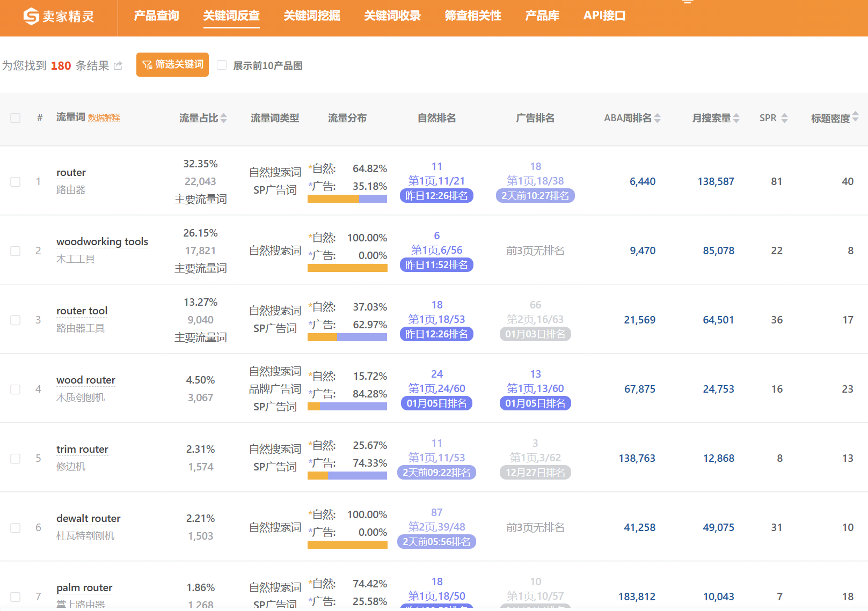Sort by 月搜索量 arrows icon
868x611 pixels.
point(736,118)
